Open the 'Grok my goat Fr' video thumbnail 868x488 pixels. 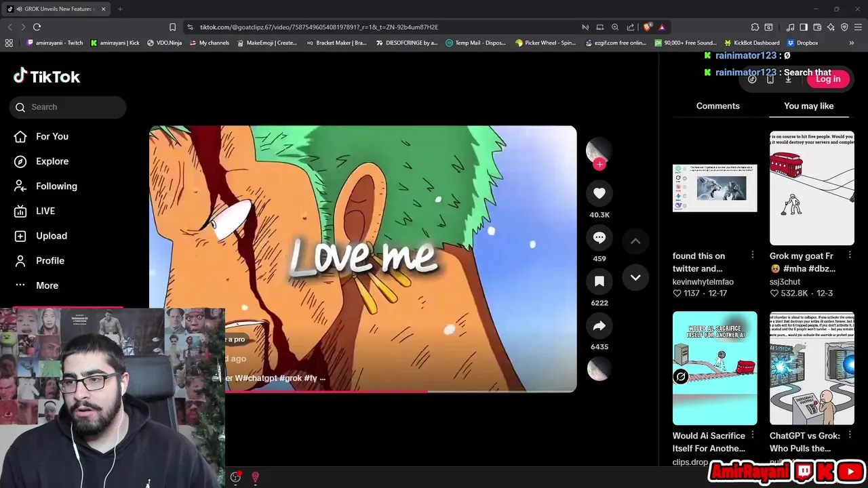click(x=812, y=188)
